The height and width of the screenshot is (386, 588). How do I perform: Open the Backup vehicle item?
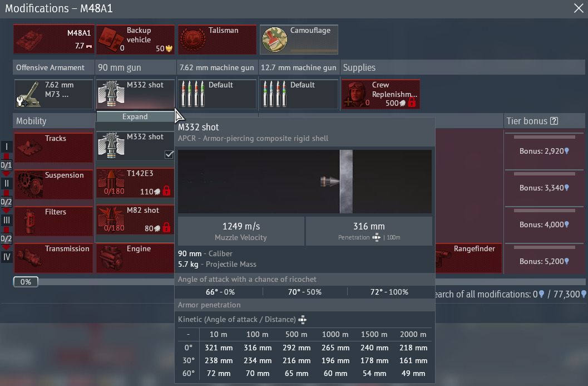point(135,40)
